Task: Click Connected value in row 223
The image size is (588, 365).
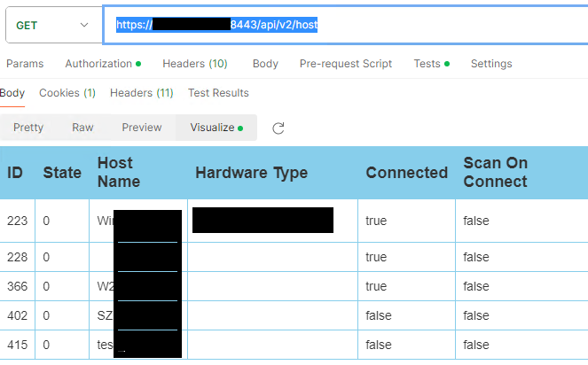Action: tap(376, 221)
